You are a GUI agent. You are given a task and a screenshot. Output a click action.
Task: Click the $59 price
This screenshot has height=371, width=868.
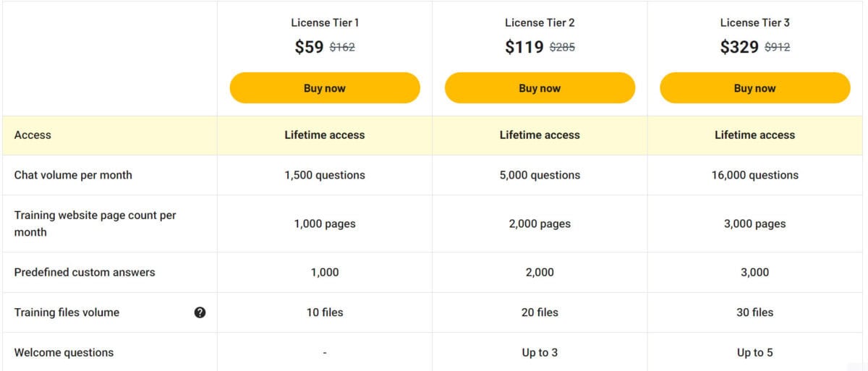click(309, 47)
